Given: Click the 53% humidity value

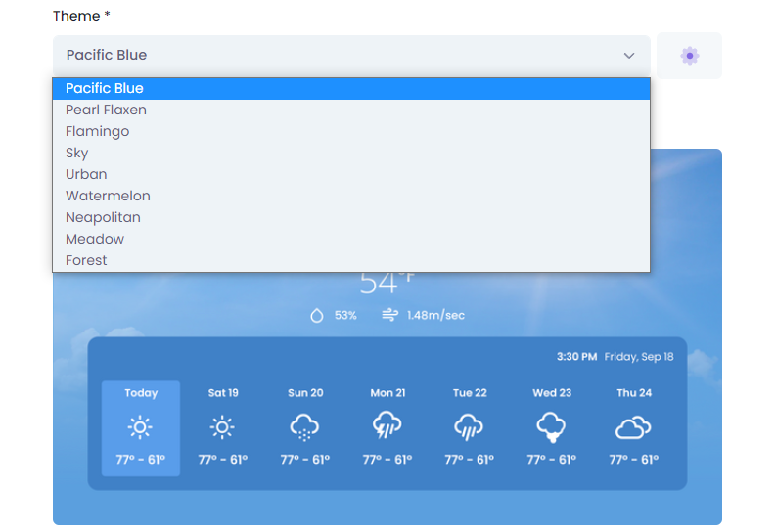Looking at the screenshot, I should (345, 315).
